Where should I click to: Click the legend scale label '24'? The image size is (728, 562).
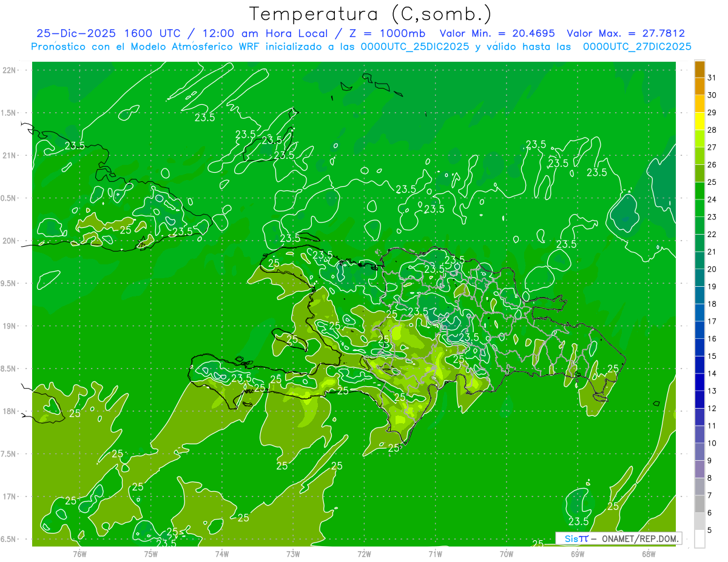pyautogui.click(x=712, y=199)
